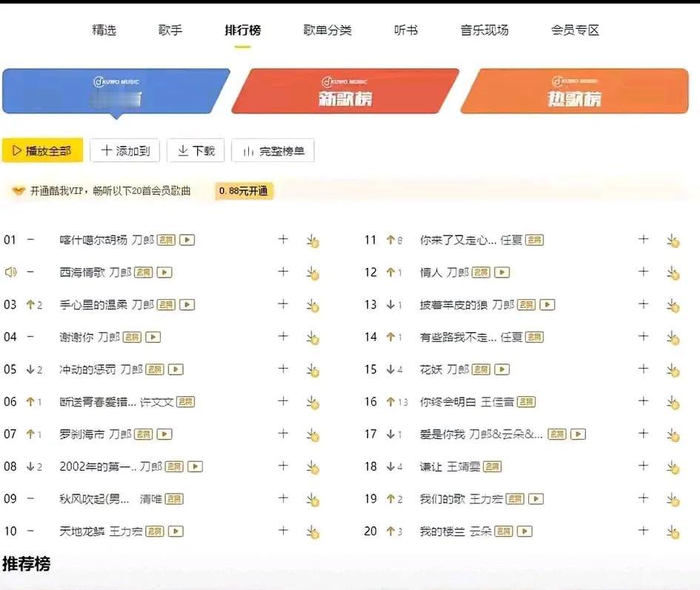Click the song title 披着羊皮的狼
Viewport: 700px width, 590px height.
pos(453,305)
